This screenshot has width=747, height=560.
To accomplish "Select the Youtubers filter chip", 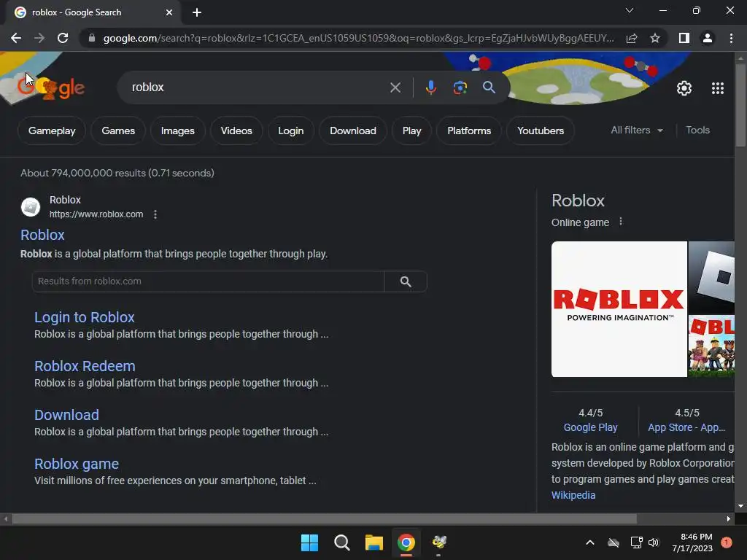I will point(541,131).
